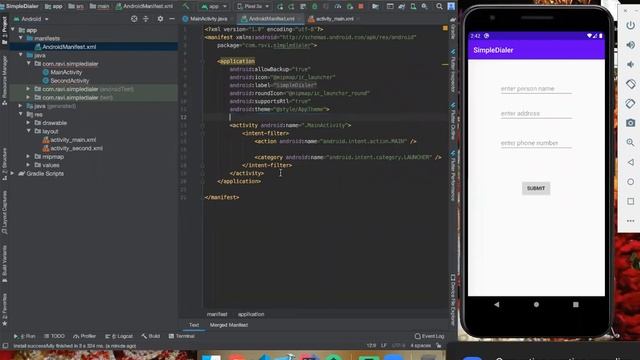Tap the emulator recents square on phone screen
Viewport: 640px width, 360px height.
576,304
